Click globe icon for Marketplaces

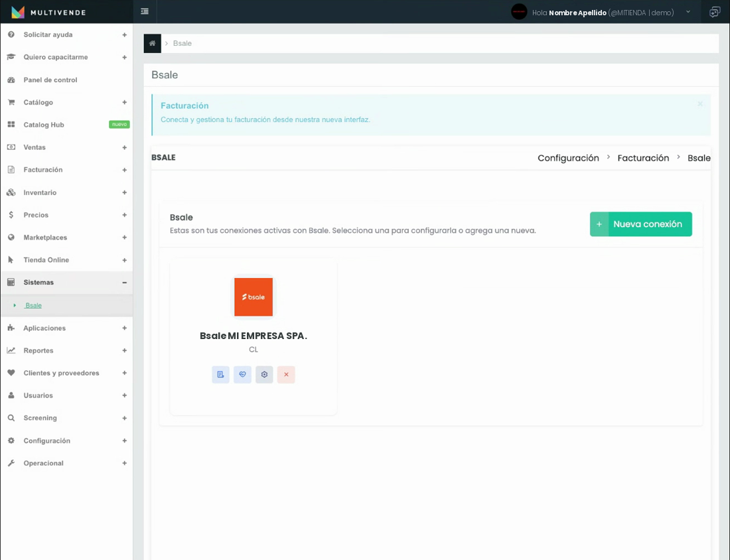[11, 237]
